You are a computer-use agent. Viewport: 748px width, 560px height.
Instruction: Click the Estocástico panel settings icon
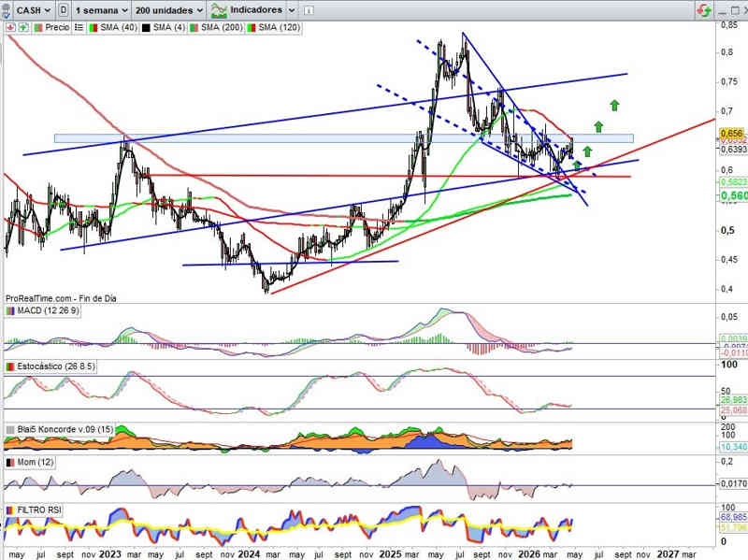coord(10,368)
